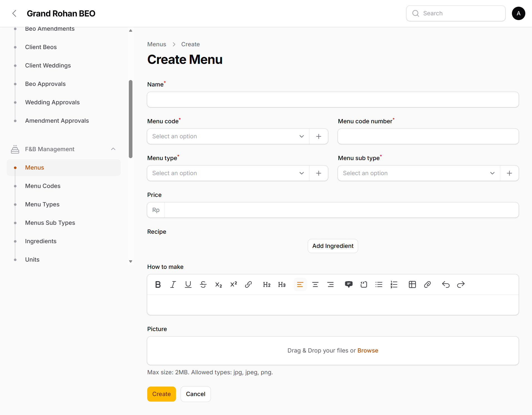Collapse the F&B Management section
This screenshot has height=415, width=532.
(113, 149)
